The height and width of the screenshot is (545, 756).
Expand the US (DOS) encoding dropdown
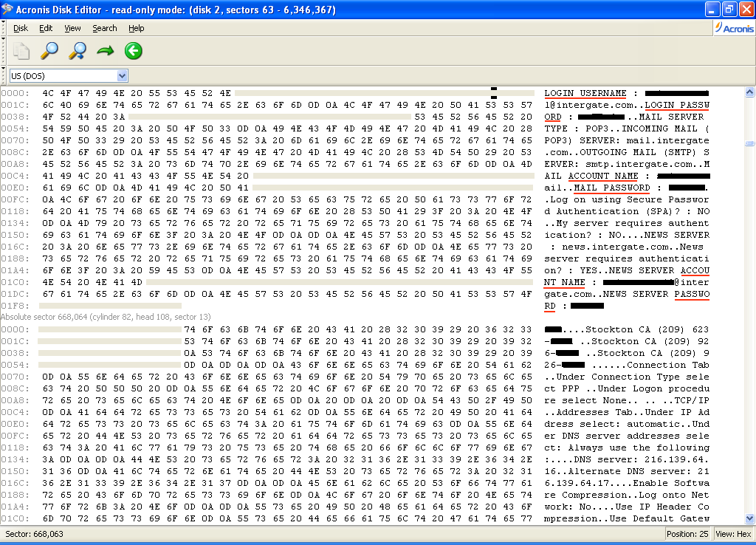pos(122,75)
